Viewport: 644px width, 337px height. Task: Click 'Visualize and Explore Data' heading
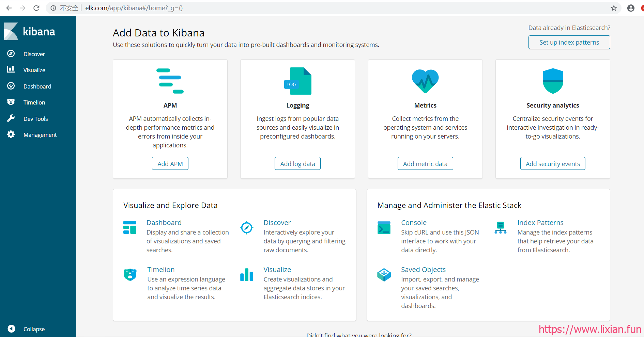point(170,205)
